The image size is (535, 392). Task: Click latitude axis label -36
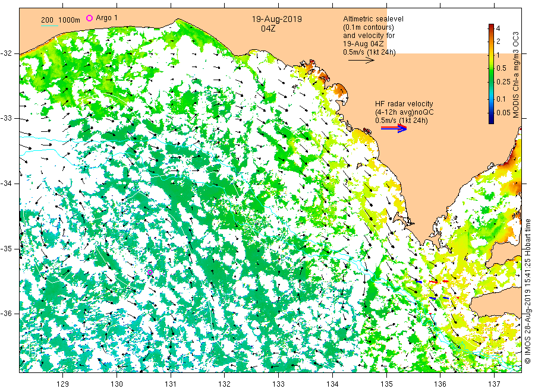[x=7, y=314]
